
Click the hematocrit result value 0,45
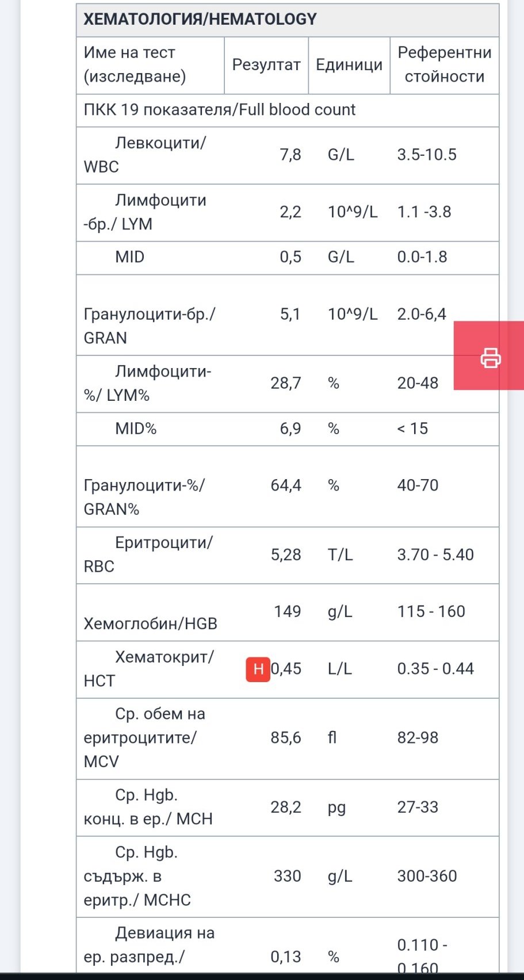click(286, 669)
